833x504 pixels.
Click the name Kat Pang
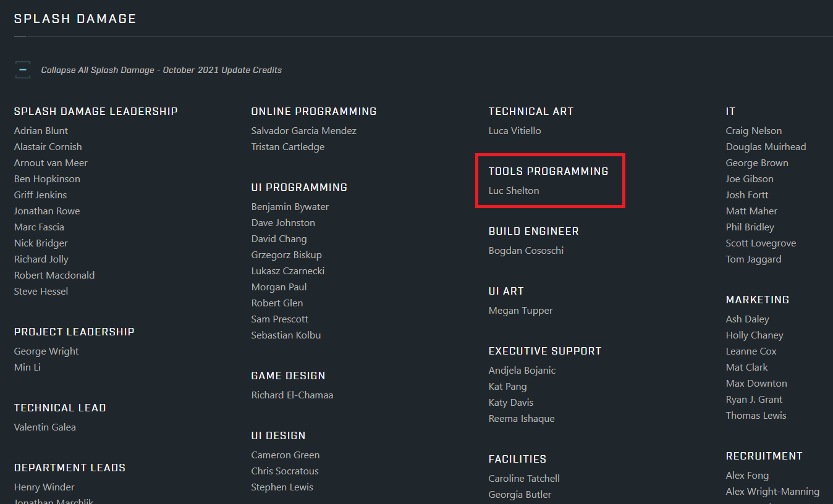pos(508,387)
